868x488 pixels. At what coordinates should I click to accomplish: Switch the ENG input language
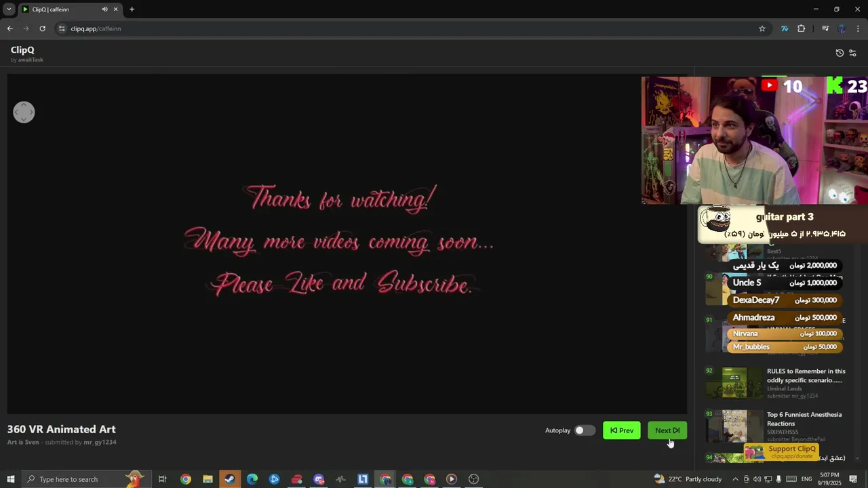pyautogui.click(x=806, y=479)
